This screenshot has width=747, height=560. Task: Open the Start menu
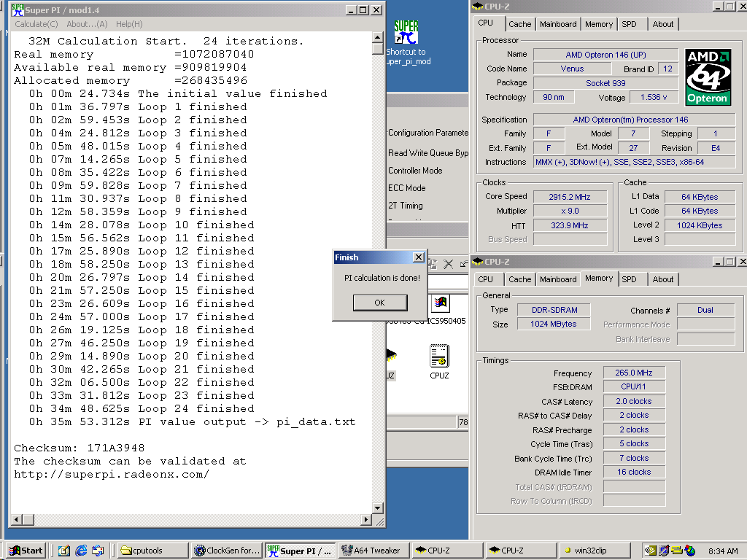coord(26,551)
